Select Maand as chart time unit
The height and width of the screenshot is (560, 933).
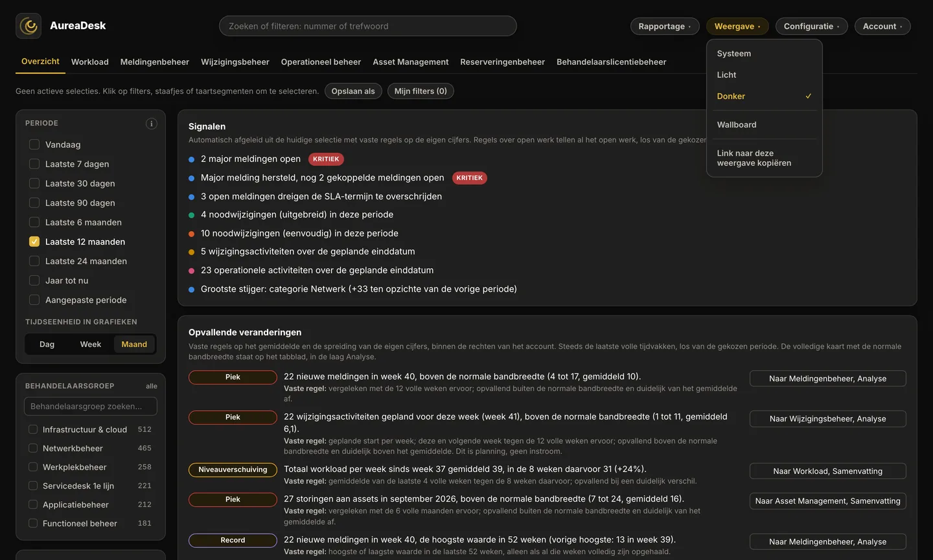134,344
